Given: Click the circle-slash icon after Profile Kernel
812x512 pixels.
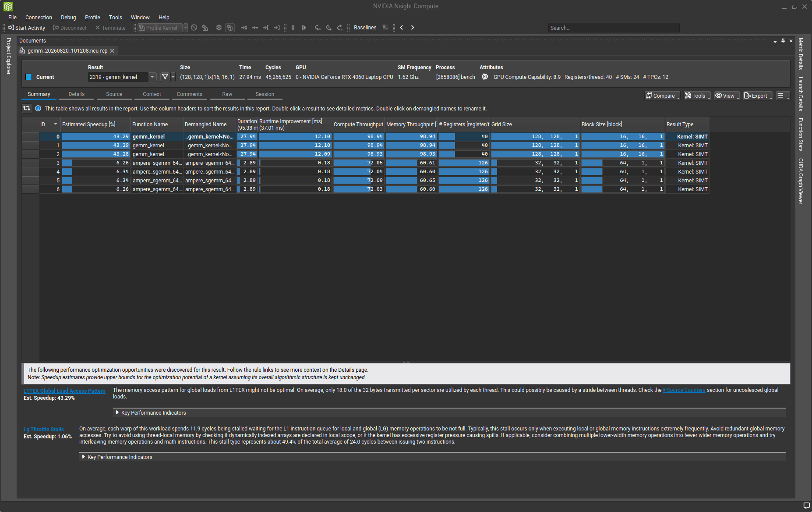Looking at the screenshot, I should click(x=194, y=28).
